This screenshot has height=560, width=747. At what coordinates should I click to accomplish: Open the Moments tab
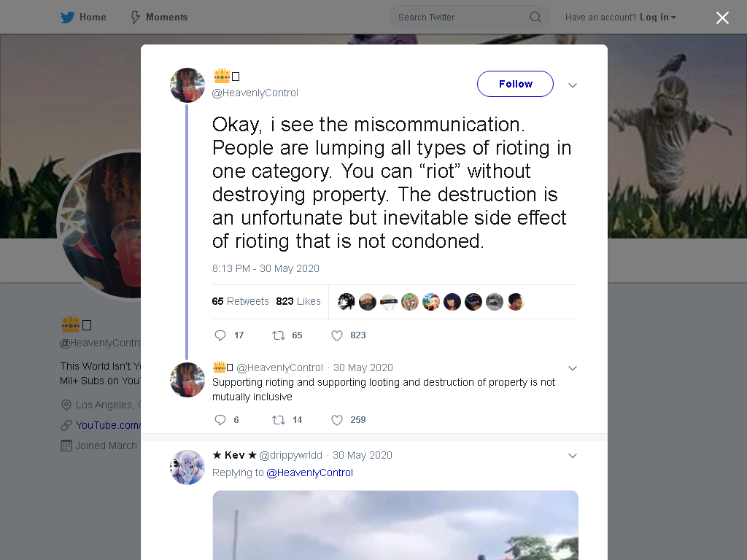click(x=159, y=17)
